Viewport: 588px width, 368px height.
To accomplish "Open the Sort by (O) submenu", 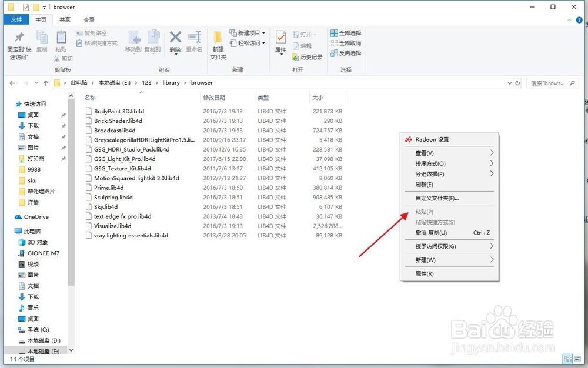I will pyautogui.click(x=449, y=163).
